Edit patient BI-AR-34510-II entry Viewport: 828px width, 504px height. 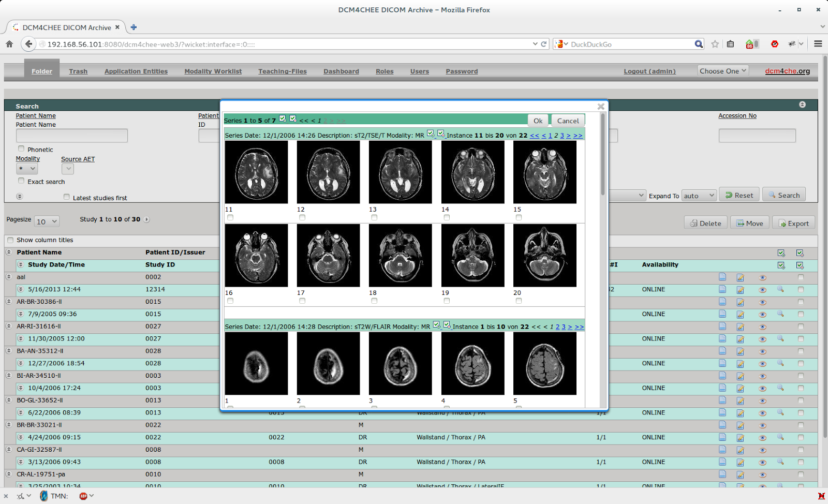(x=741, y=376)
